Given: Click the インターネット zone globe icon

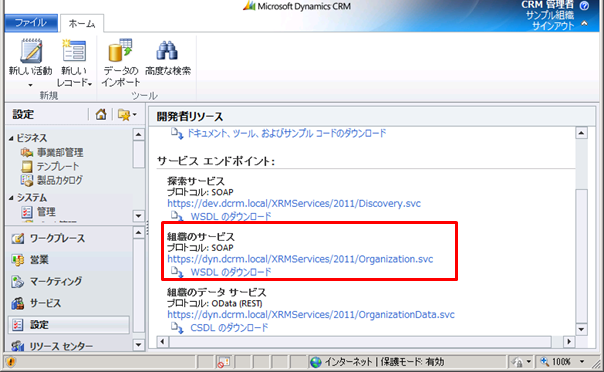Looking at the screenshot, I should pos(316,362).
